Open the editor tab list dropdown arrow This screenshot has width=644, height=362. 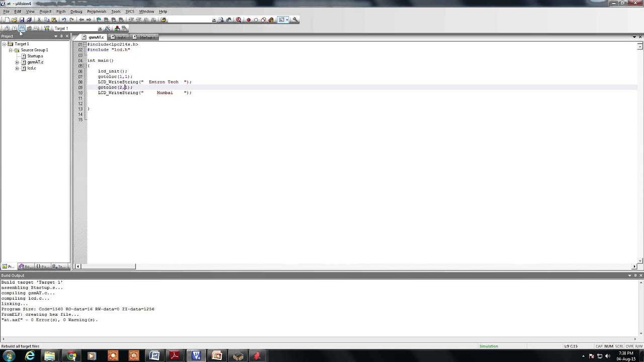click(634, 37)
